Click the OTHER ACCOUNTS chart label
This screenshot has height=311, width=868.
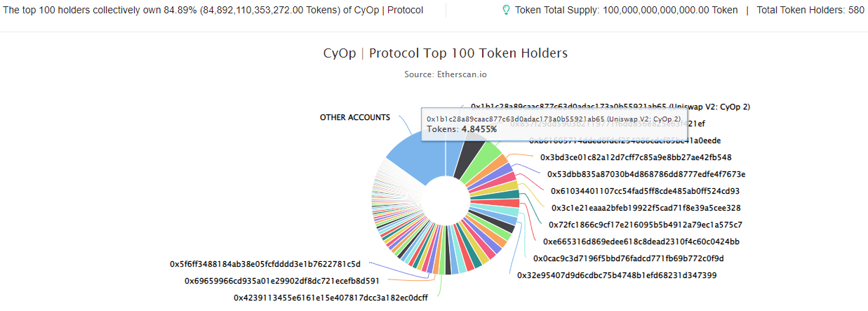point(355,117)
